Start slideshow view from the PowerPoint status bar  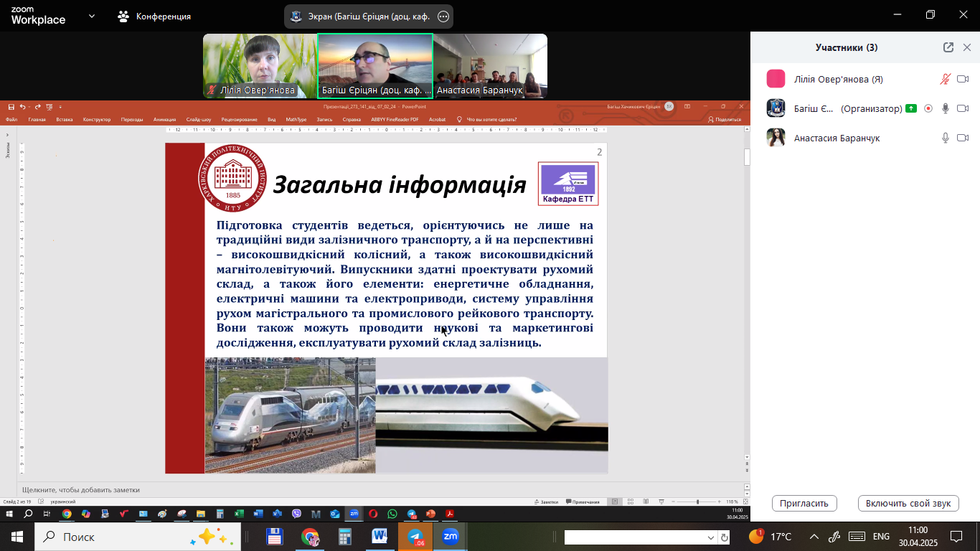click(660, 501)
